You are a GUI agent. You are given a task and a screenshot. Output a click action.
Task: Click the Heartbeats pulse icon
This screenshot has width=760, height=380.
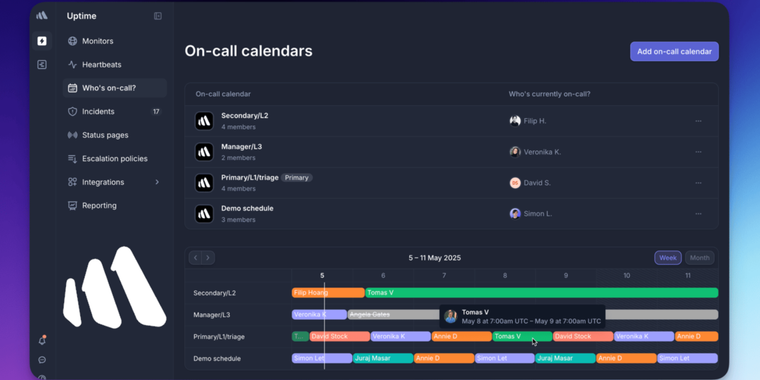pos(72,64)
